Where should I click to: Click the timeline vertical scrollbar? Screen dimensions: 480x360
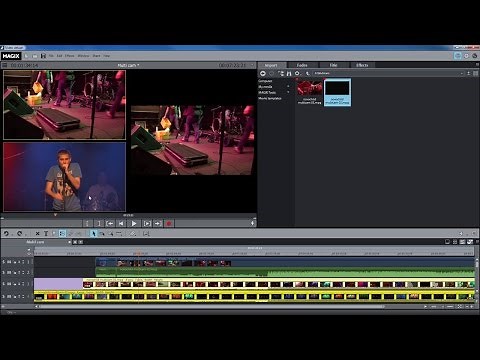click(477, 263)
